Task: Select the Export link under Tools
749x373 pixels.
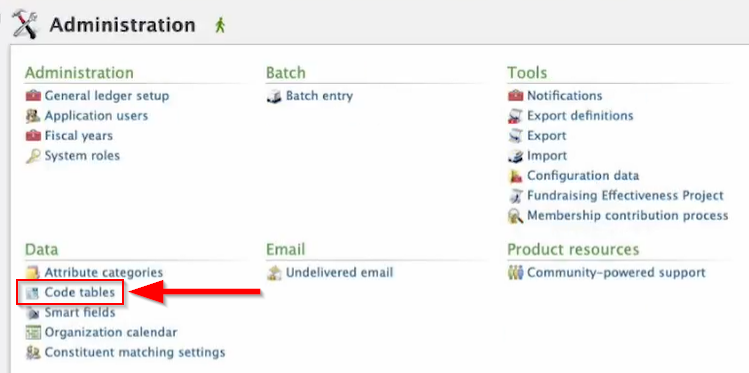Action: [x=546, y=136]
